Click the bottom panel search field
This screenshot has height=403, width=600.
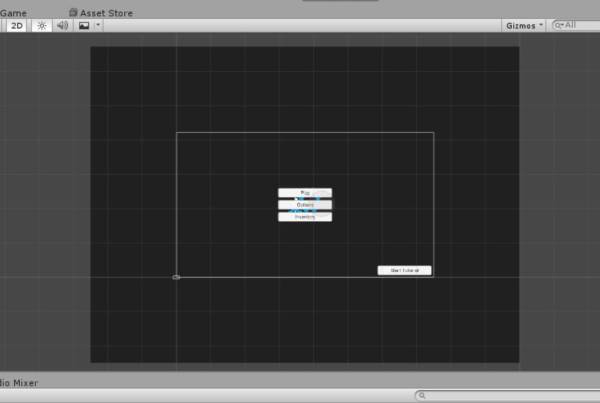coord(510,396)
